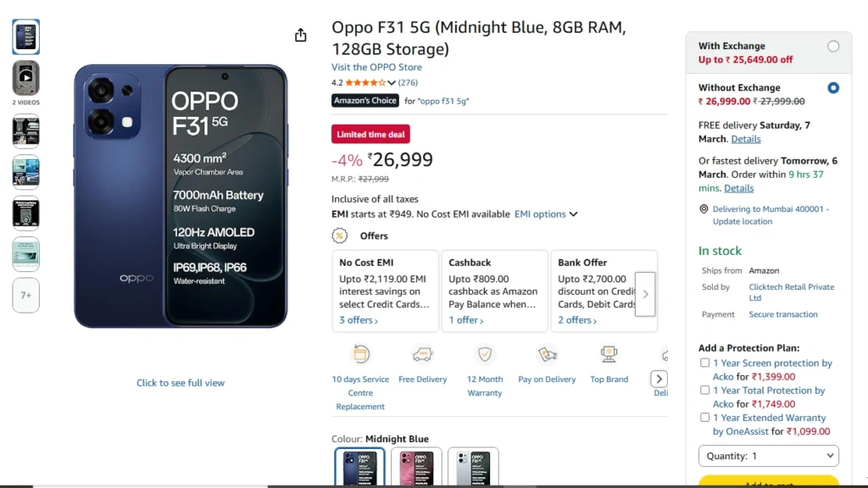The height and width of the screenshot is (488, 868).
Task: Enable 1 Year Screen protection by Acko
Action: click(x=704, y=362)
